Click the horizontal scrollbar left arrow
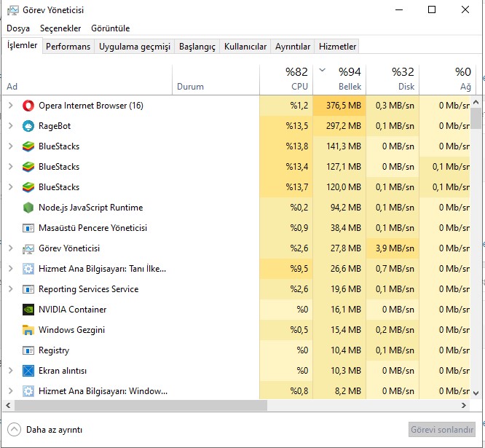 point(8,405)
